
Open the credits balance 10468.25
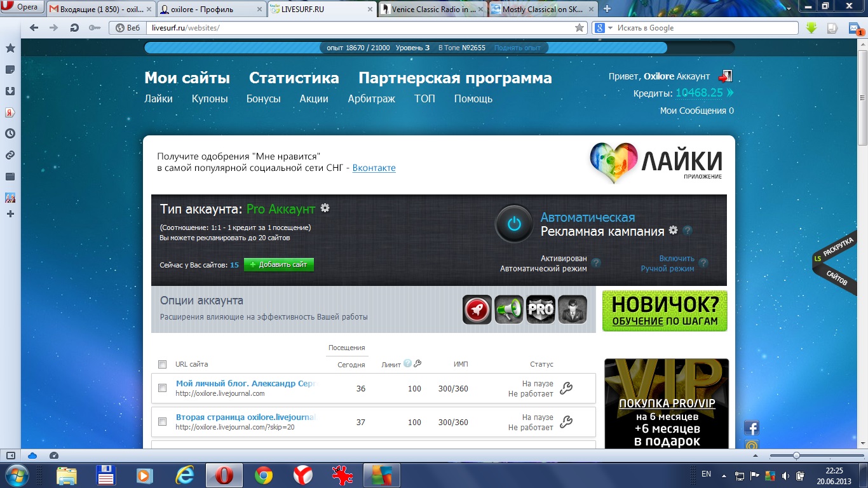699,93
